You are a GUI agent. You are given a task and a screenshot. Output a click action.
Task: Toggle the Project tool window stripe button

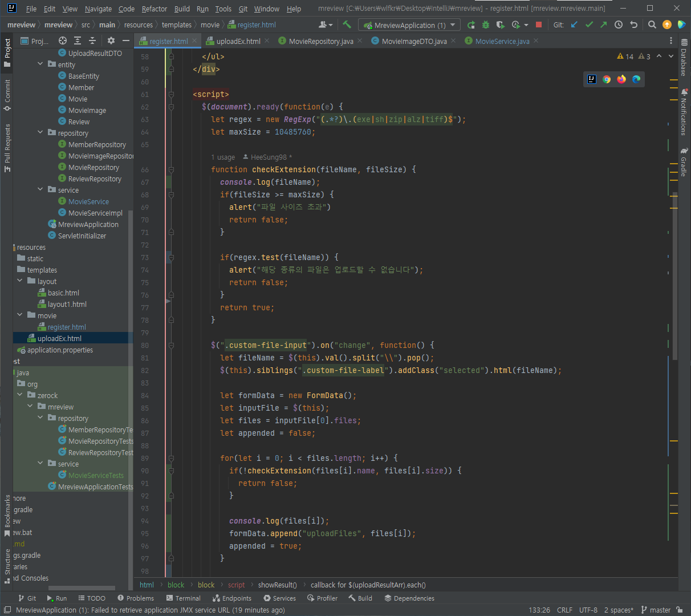[7, 52]
